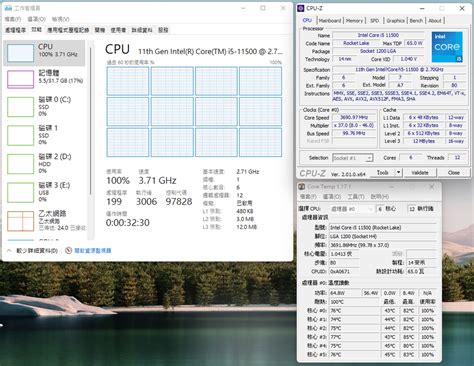This screenshot has width=474, height=366.
Task: Switch to SPD tab in CPU-Z
Action: click(374, 21)
